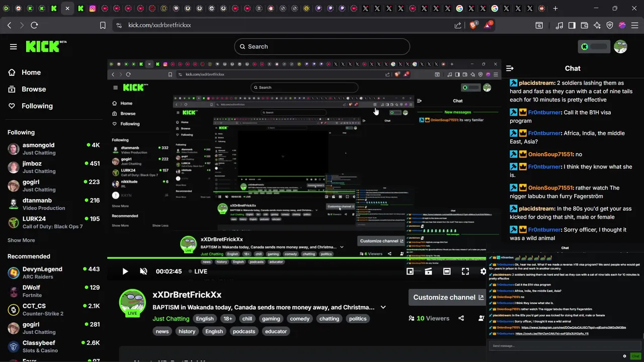Switch to the Instagram browser tab
Viewport: 644px width, 362px height.
point(93,9)
